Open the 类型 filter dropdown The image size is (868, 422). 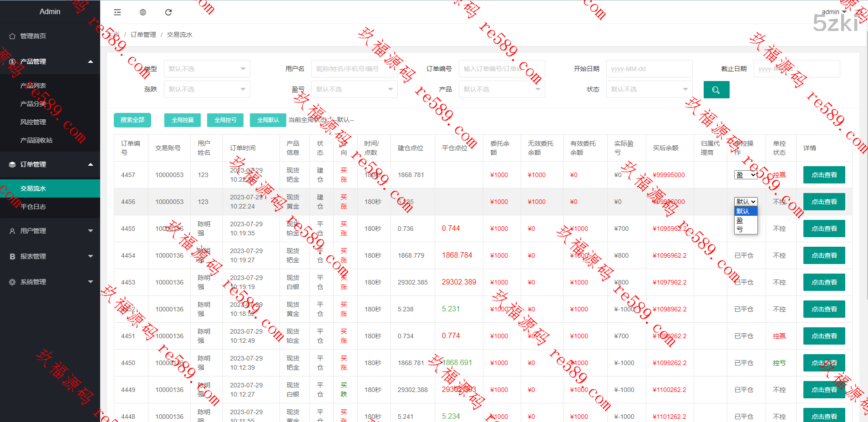pyautogui.click(x=207, y=69)
